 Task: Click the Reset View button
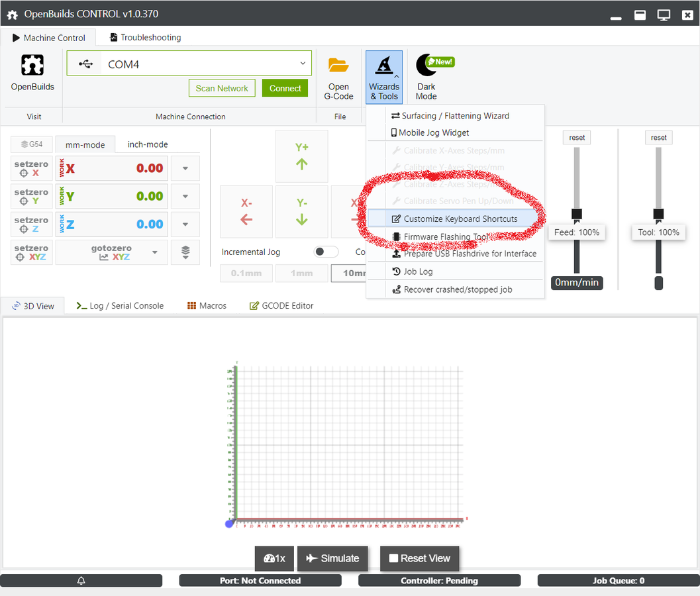coord(419,558)
